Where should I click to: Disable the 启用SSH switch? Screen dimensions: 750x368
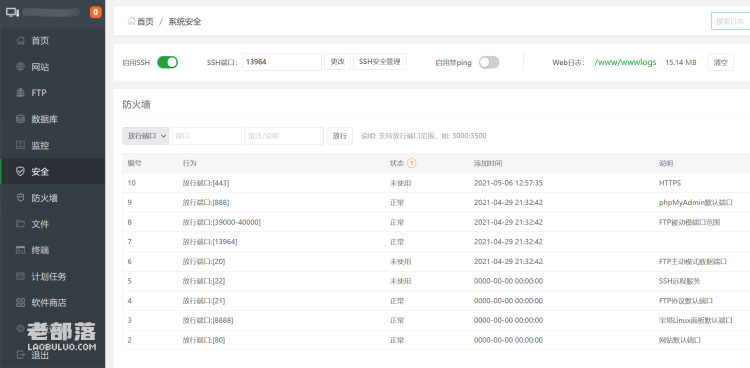tap(167, 62)
